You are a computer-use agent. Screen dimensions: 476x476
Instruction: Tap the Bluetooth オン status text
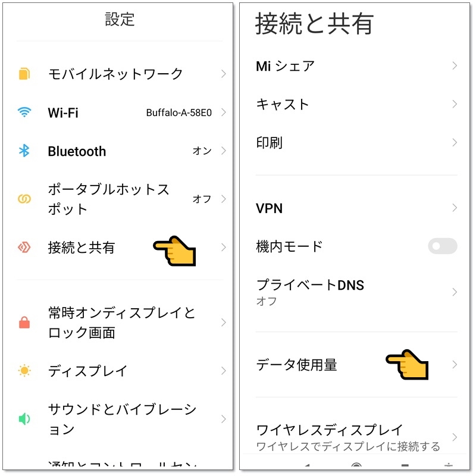point(202,151)
